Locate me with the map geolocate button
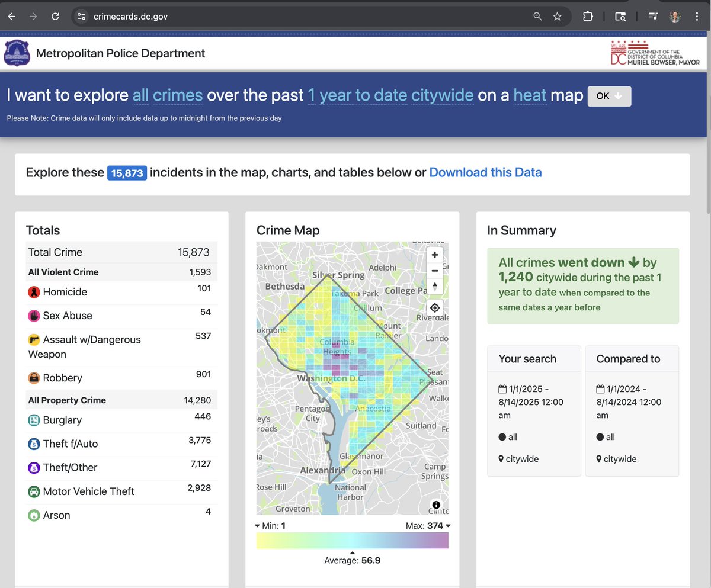 pyautogui.click(x=435, y=308)
